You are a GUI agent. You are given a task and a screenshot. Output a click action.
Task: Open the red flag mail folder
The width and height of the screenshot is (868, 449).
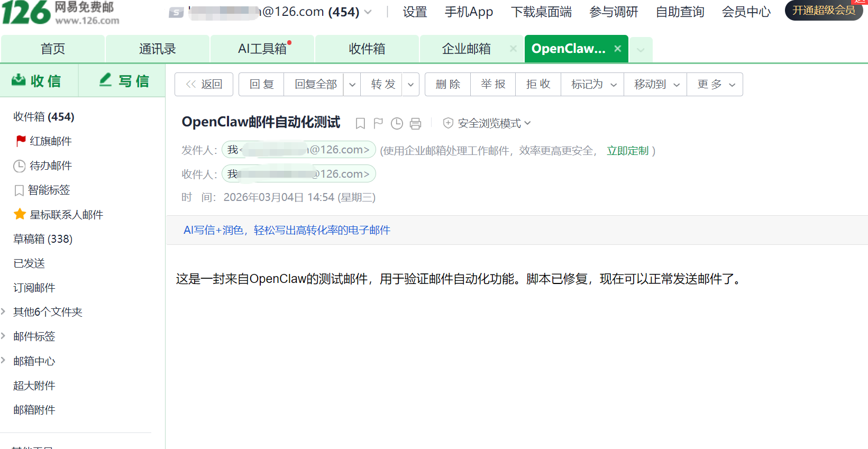point(44,141)
